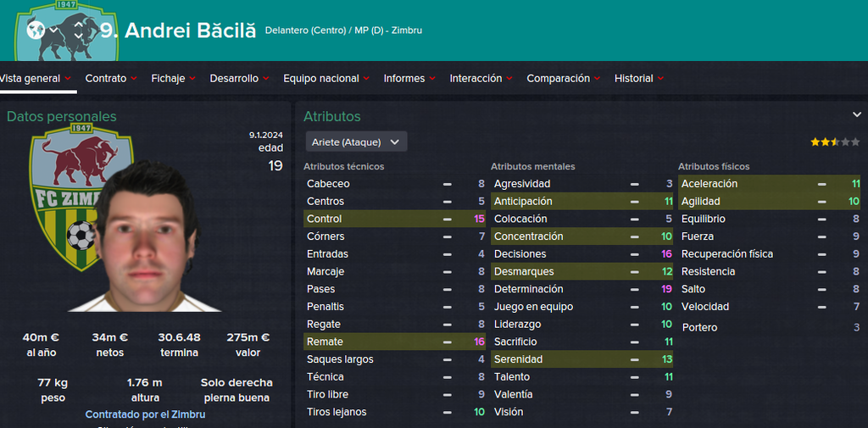Viewport: 868px width, 428px height.
Task: Open the Equipo nacional menu
Action: pos(325,78)
